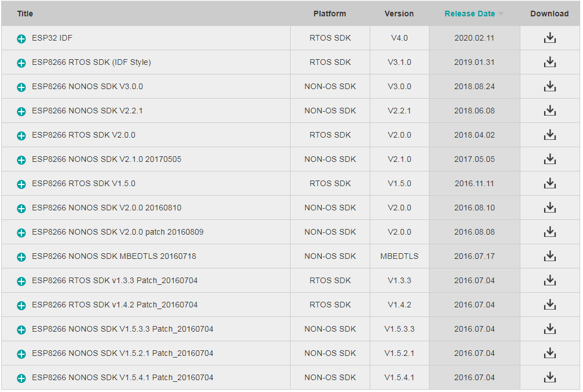Sort by the Platform column header
The image size is (583, 392).
[x=330, y=14]
